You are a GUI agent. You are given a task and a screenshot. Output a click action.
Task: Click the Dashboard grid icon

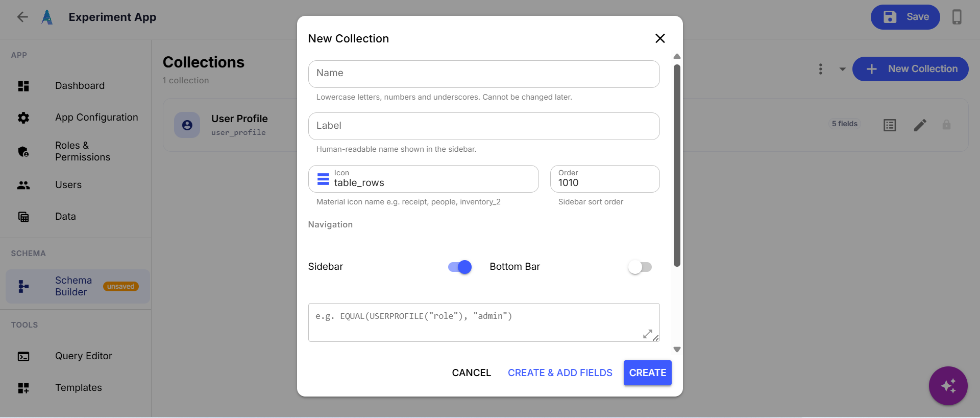pos(23,86)
